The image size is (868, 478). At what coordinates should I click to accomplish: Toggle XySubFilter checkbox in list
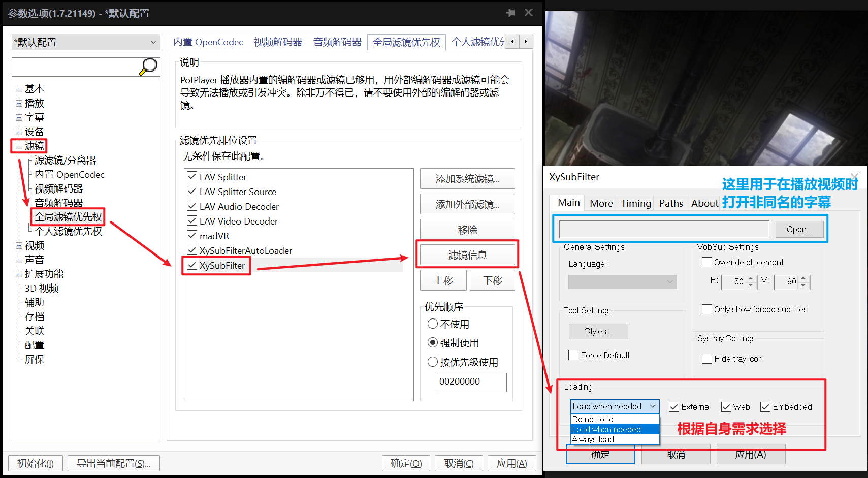click(x=192, y=265)
